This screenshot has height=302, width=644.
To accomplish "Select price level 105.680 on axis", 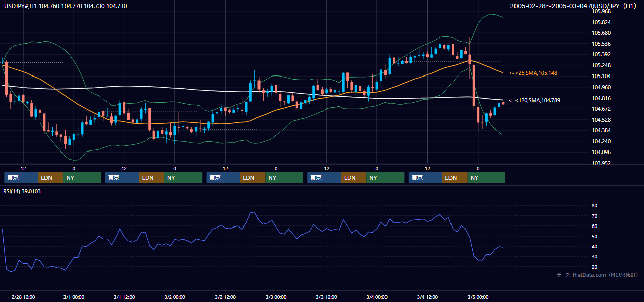I will click(601, 33).
